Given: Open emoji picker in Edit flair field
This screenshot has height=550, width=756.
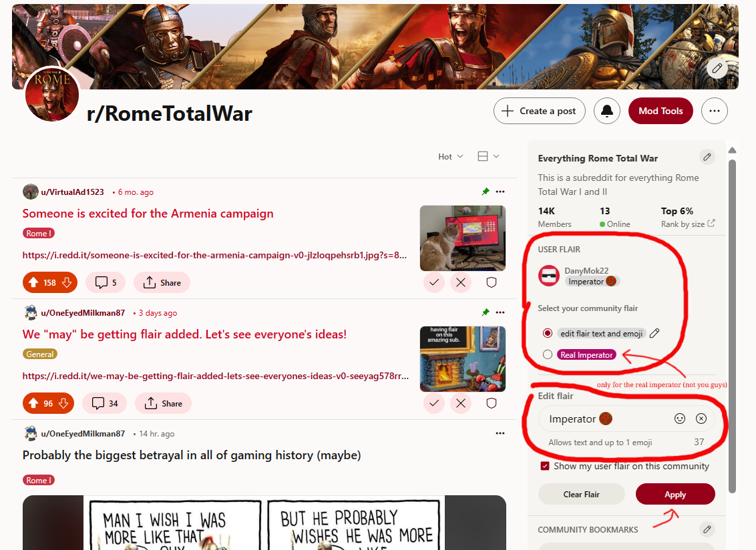Looking at the screenshot, I should tap(679, 419).
